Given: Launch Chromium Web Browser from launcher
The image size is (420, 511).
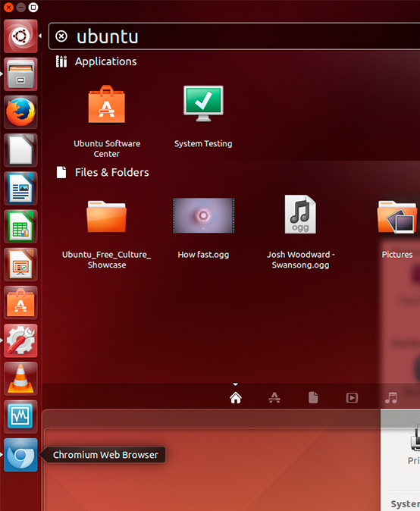Looking at the screenshot, I should [x=20, y=455].
